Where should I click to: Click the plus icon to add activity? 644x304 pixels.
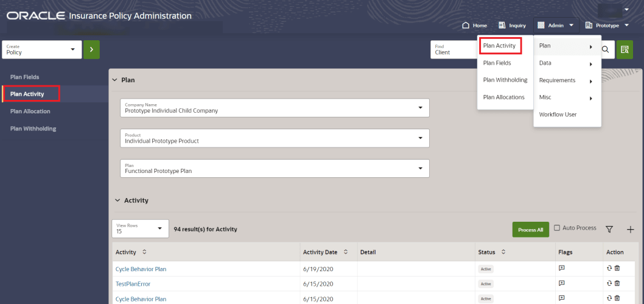coord(631,230)
